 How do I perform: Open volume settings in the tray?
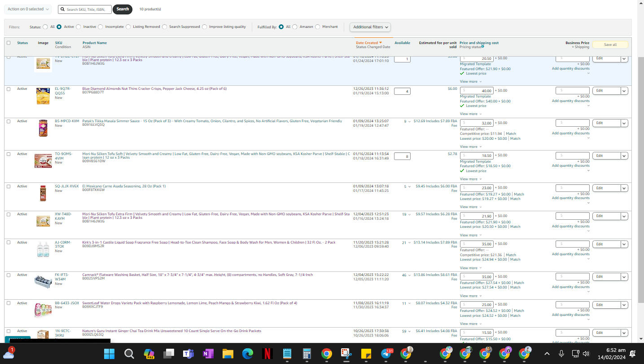[586, 354]
